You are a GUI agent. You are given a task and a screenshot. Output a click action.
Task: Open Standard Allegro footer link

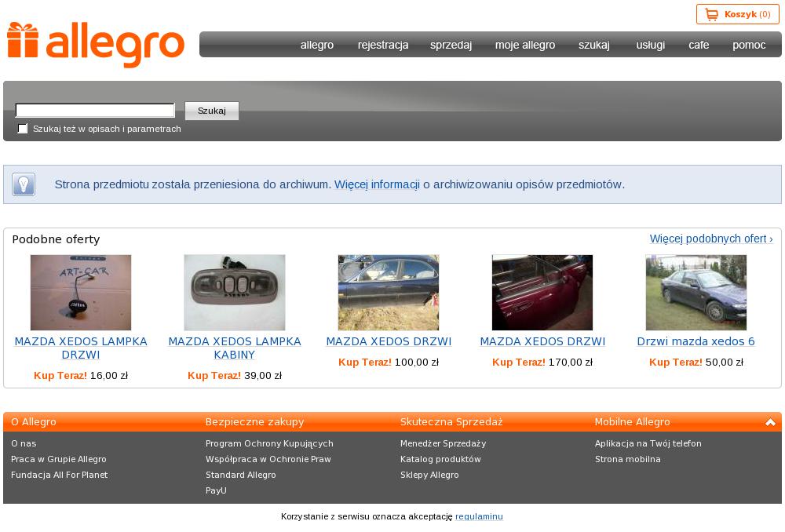click(x=240, y=475)
